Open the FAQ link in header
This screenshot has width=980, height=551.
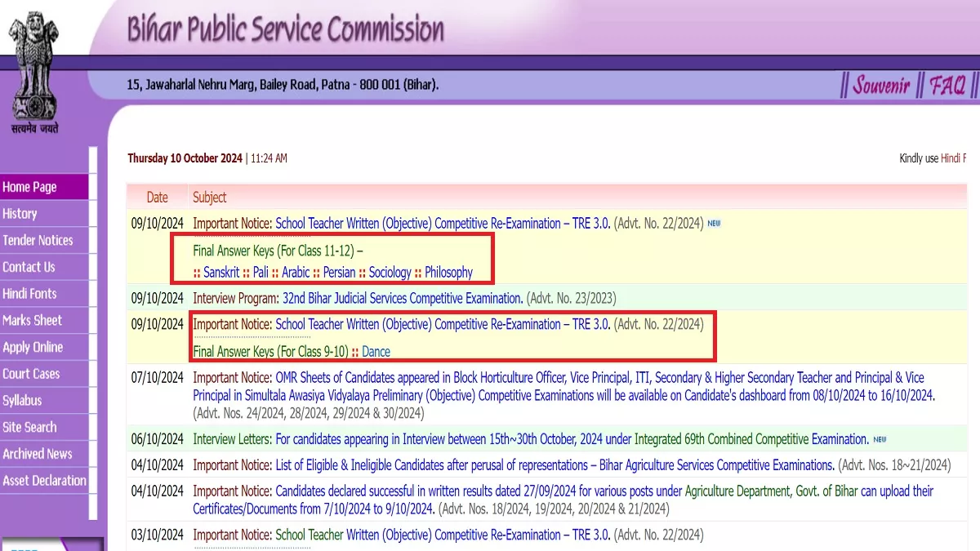click(948, 85)
